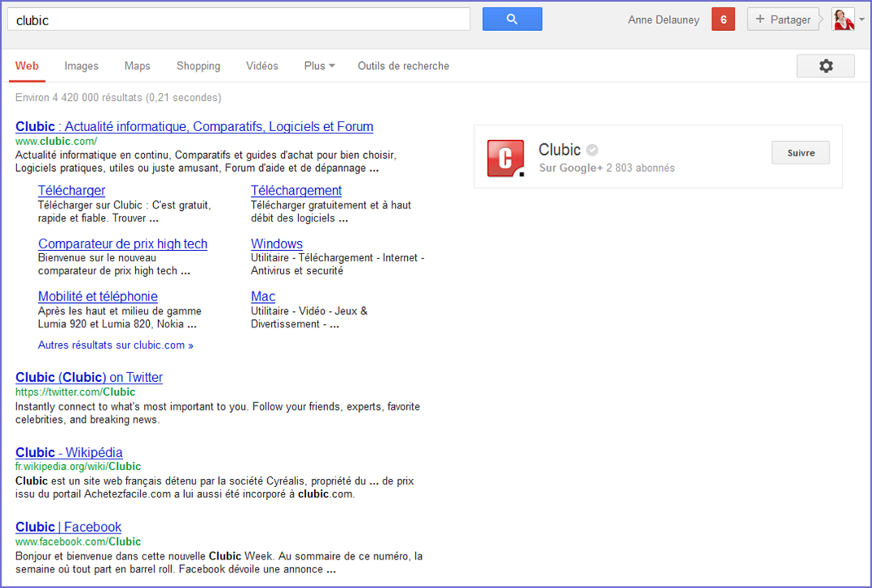Click 'Environ 4 420 000 résultats' stats text
This screenshot has width=872, height=588.
[x=118, y=98]
